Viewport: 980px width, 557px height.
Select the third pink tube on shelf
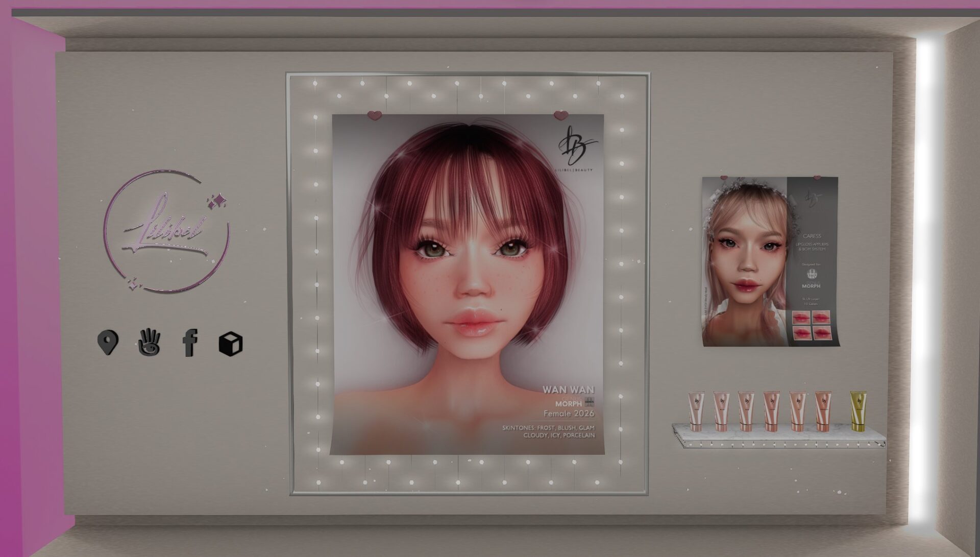click(x=746, y=411)
